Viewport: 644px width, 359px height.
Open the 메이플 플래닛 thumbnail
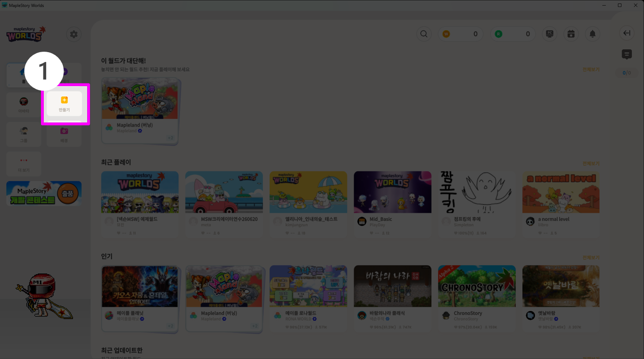(140, 286)
